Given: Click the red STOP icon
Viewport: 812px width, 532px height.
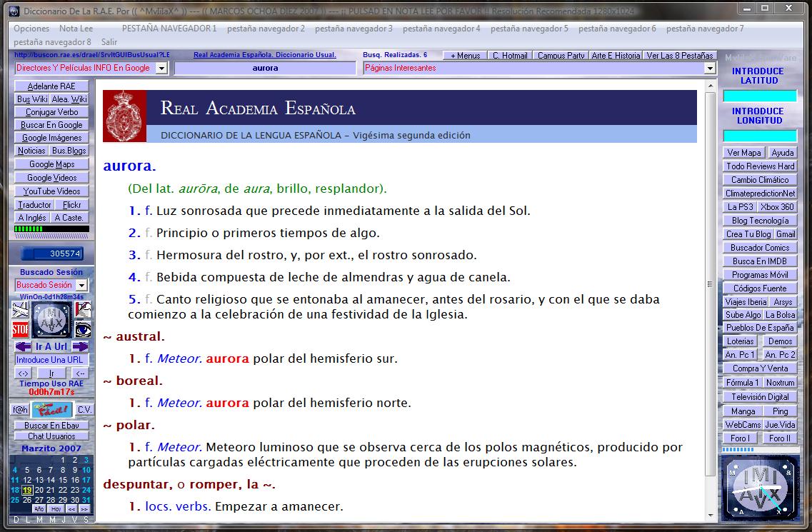Looking at the screenshot, I should 20,329.
